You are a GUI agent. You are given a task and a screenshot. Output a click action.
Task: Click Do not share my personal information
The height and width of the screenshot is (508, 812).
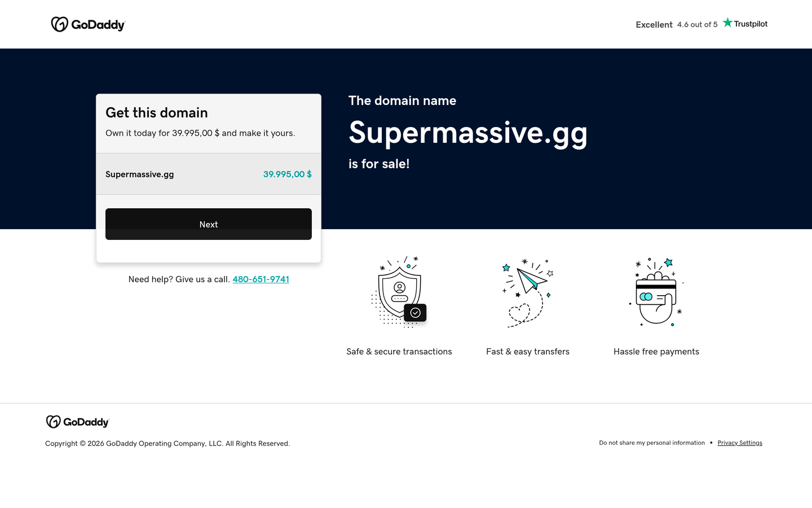[652, 443]
